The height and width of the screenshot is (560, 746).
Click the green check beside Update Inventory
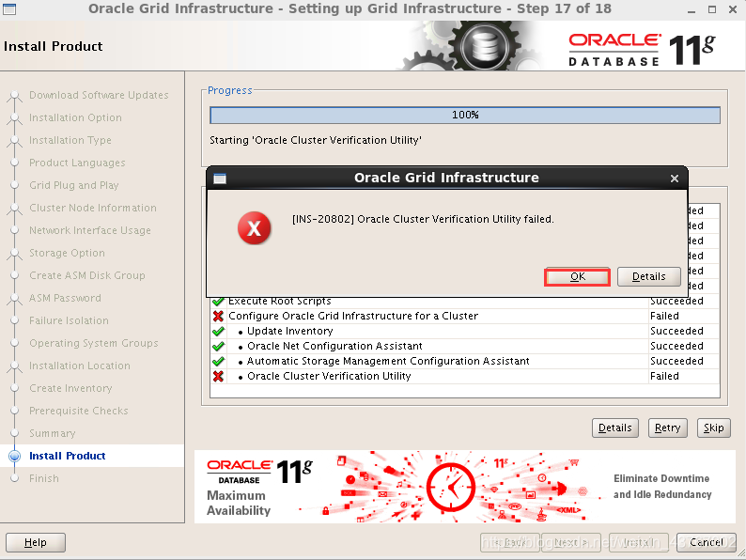click(218, 331)
